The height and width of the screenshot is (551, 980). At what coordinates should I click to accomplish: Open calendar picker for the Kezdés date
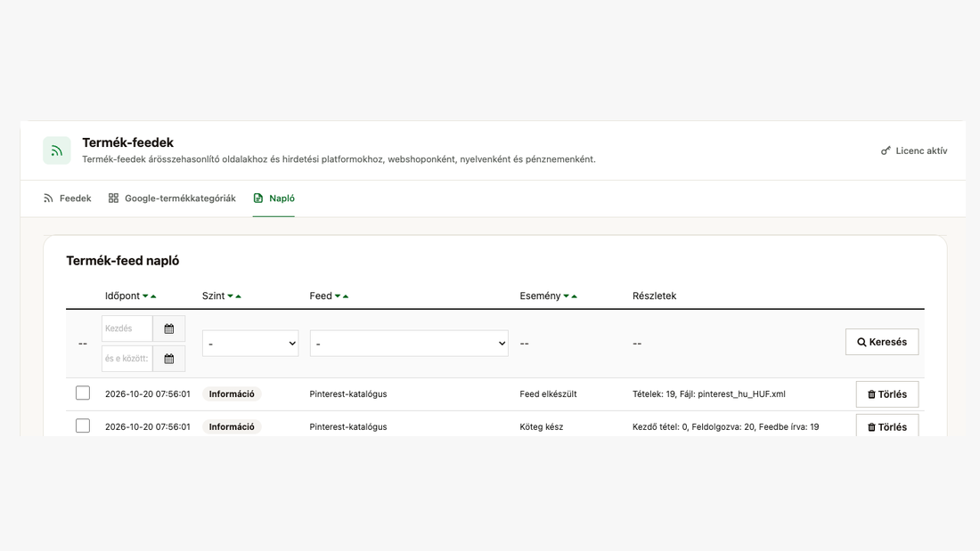168,328
